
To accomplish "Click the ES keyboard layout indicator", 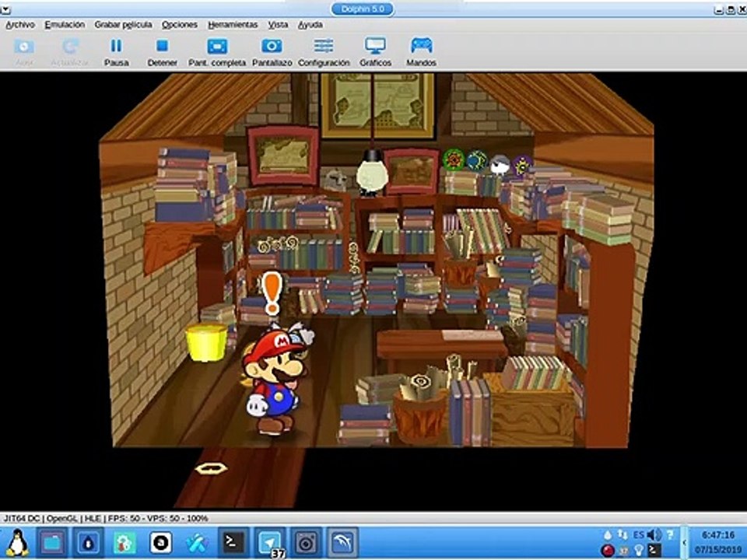I will pyautogui.click(x=638, y=535).
